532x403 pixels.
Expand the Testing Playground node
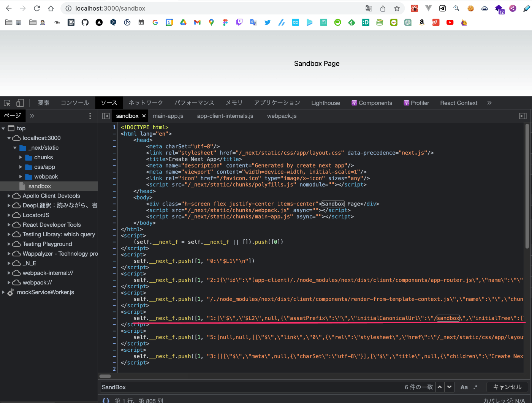click(9, 244)
